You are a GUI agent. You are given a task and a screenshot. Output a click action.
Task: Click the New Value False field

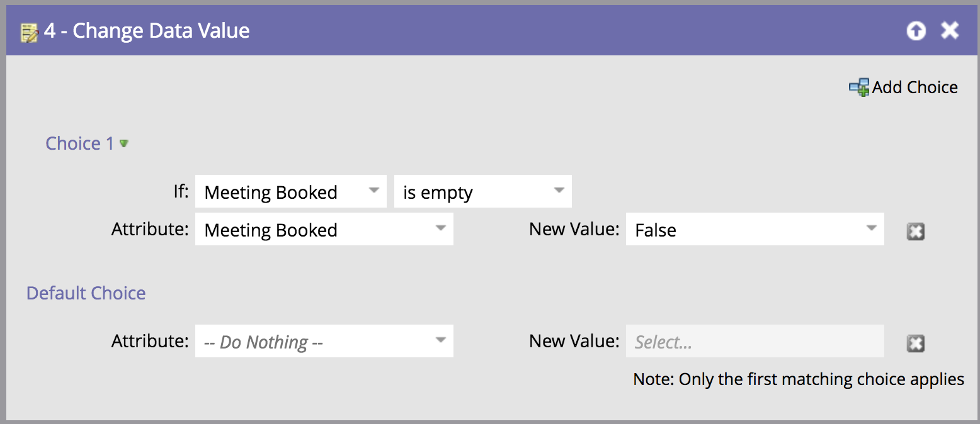pyautogui.click(x=743, y=230)
